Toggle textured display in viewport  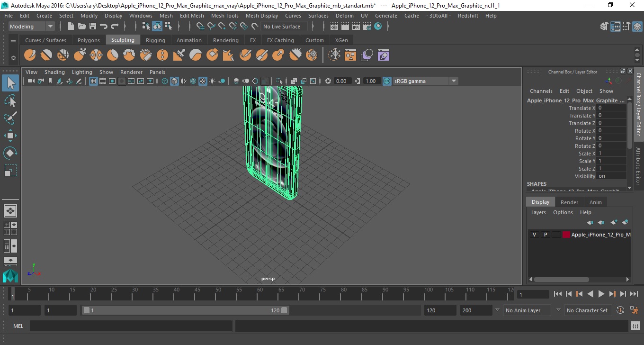coord(203,81)
